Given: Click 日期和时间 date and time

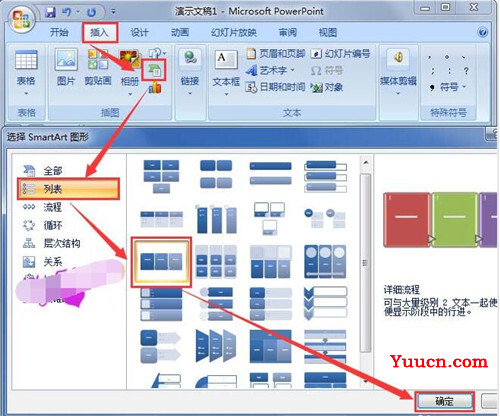Looking at the screenshot, I should tap(275, 87).
